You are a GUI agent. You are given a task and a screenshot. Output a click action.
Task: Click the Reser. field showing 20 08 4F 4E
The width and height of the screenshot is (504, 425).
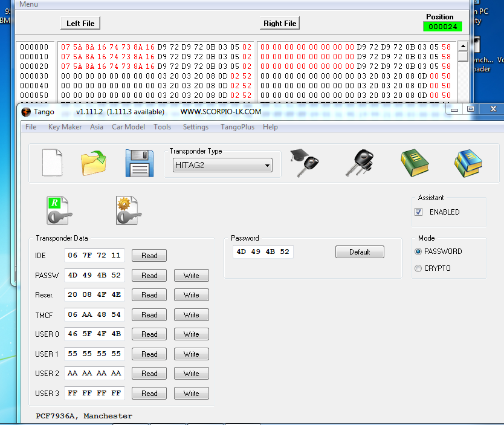(94, 294)
